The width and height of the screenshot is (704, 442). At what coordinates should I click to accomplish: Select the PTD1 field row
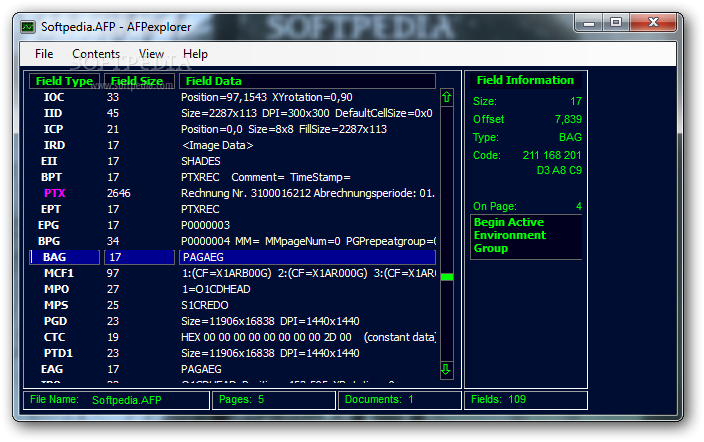[233, 353]
